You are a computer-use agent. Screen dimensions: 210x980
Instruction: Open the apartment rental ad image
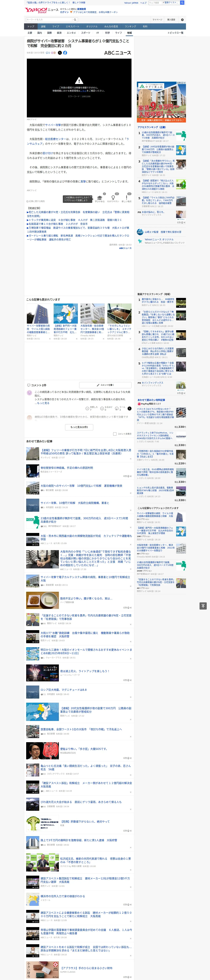coord(161,102)
